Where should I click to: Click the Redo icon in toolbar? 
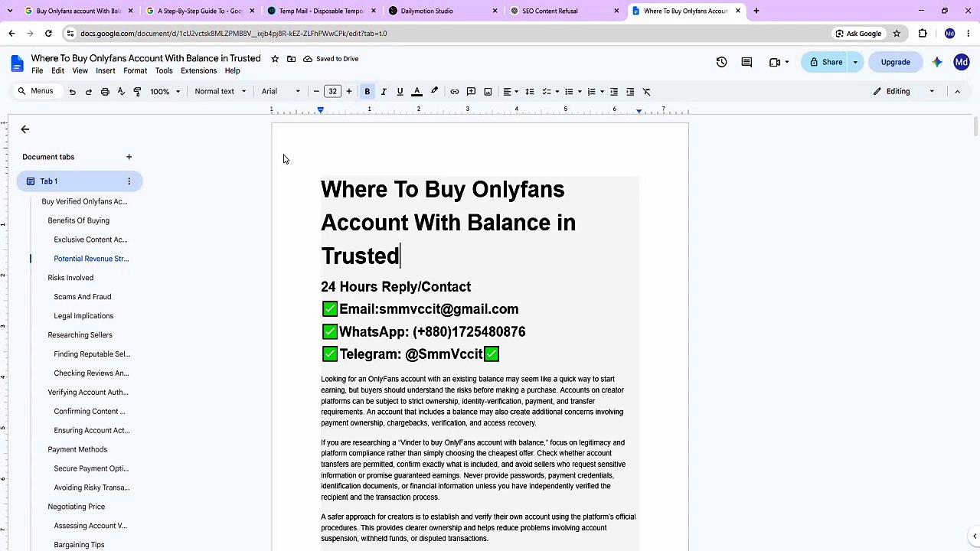(x=89, y=92)
